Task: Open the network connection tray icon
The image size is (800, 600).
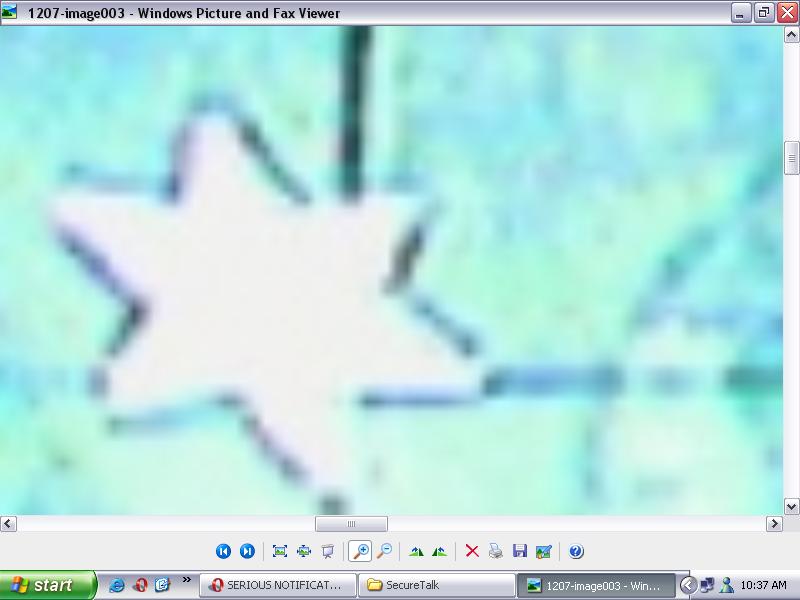Action: 707,585
